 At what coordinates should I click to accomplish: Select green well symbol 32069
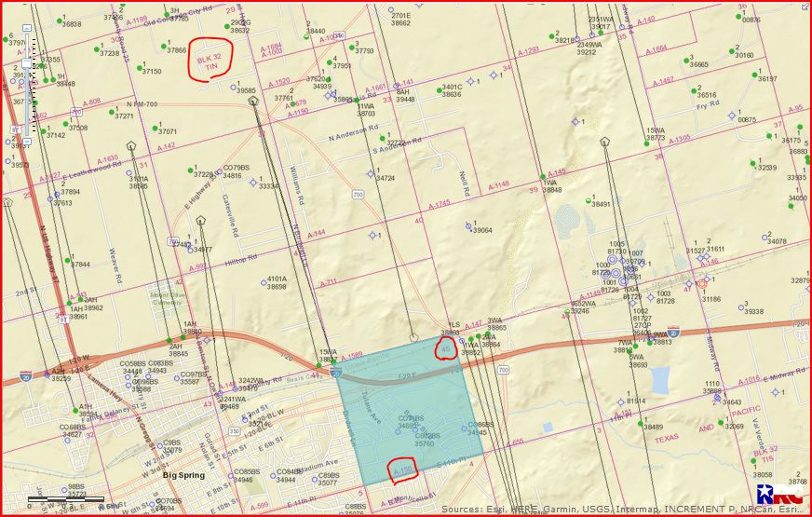point(721,423)
